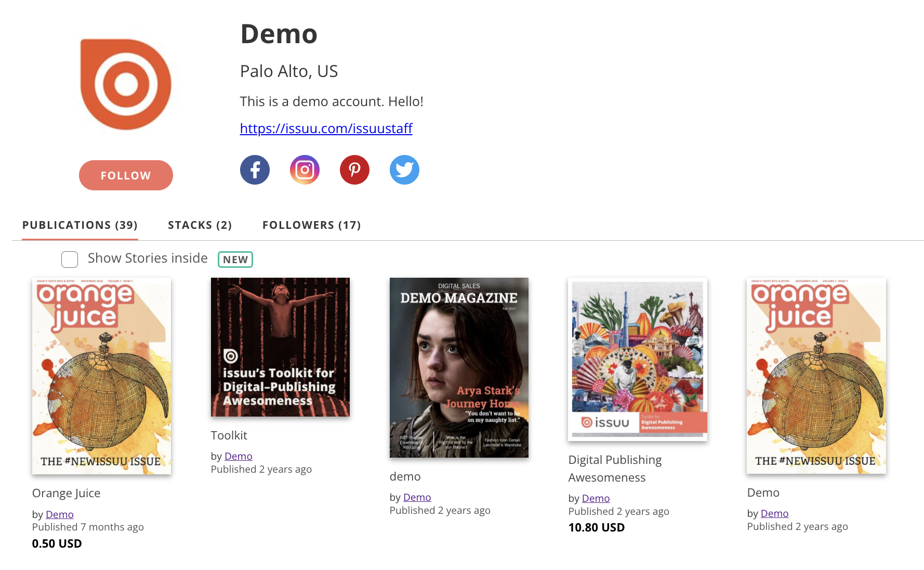Click the Toolkit publication title
This screenshot has width=924, height=570.
(229, 435)
